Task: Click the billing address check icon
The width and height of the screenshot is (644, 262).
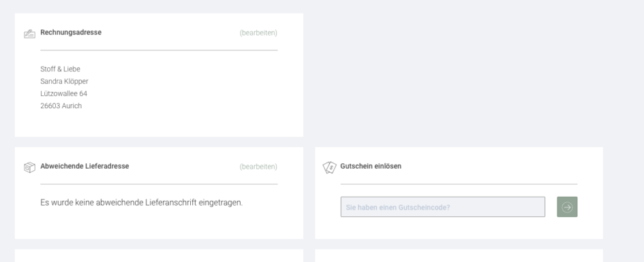Action: click(29, 33)
